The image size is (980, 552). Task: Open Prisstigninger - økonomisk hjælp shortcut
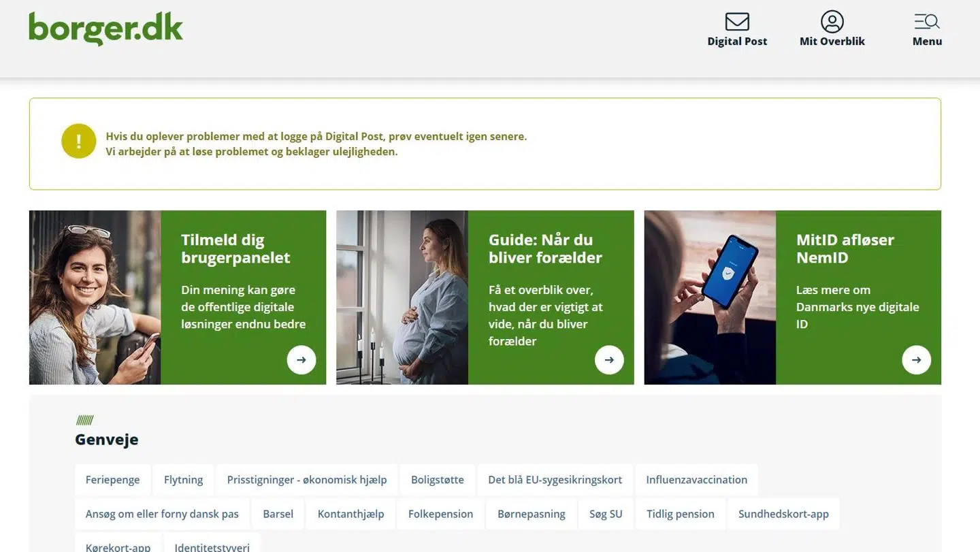point(307,480)
